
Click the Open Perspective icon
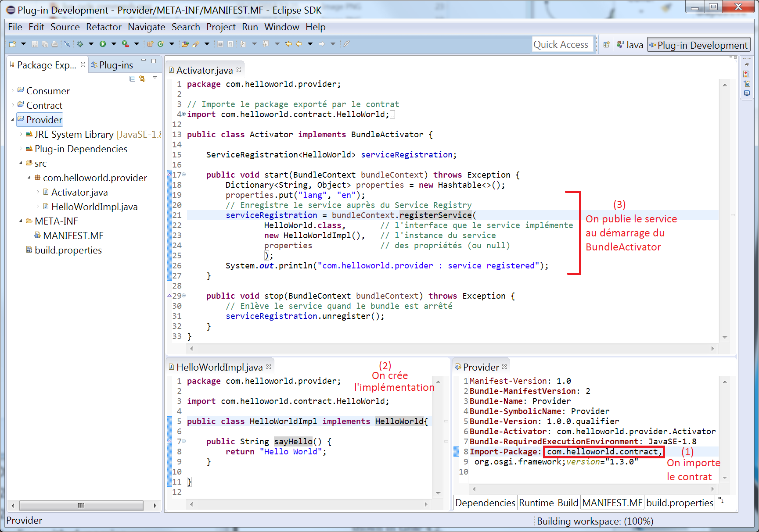[606, 45]
